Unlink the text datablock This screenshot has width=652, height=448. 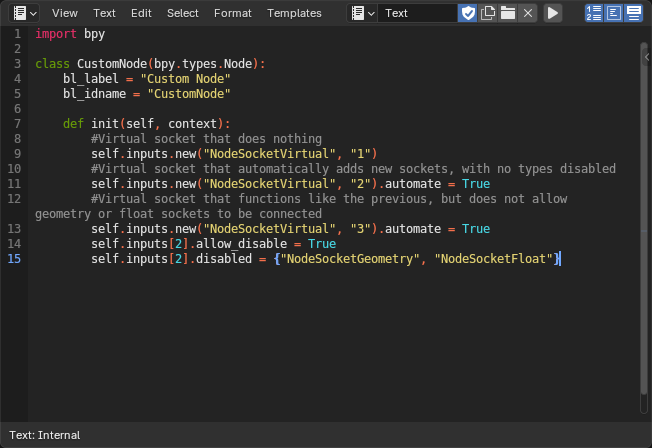528,13
